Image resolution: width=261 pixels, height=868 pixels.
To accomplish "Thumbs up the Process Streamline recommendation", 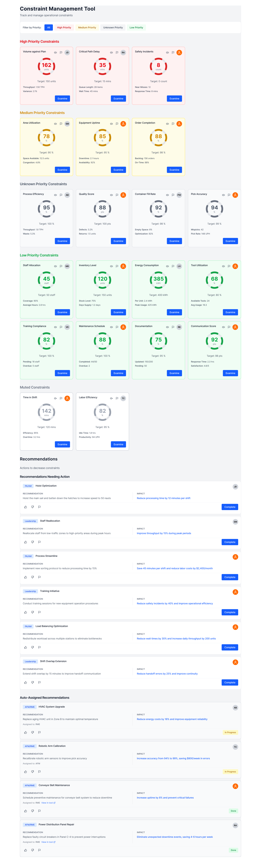I will [26, 577].
